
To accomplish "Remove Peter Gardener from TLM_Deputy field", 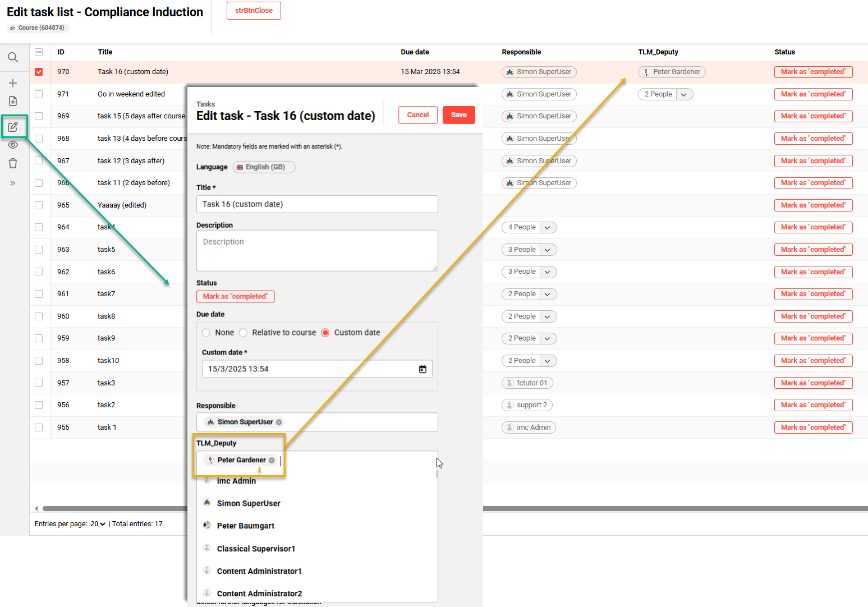I will 272,460.
